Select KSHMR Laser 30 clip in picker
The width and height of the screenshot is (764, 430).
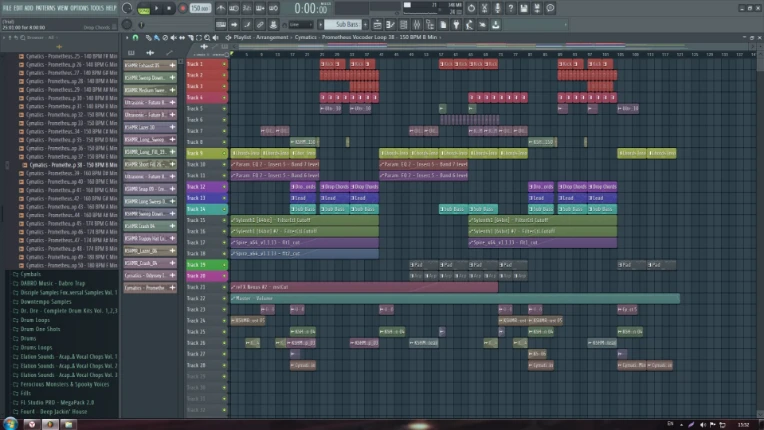[150, 127]
